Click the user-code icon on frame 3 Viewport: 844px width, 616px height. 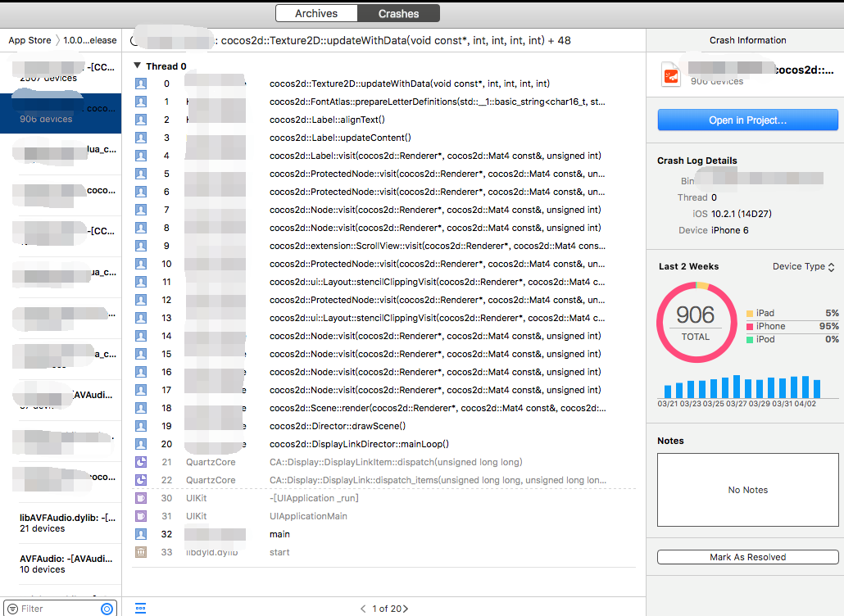pos(141,138)
